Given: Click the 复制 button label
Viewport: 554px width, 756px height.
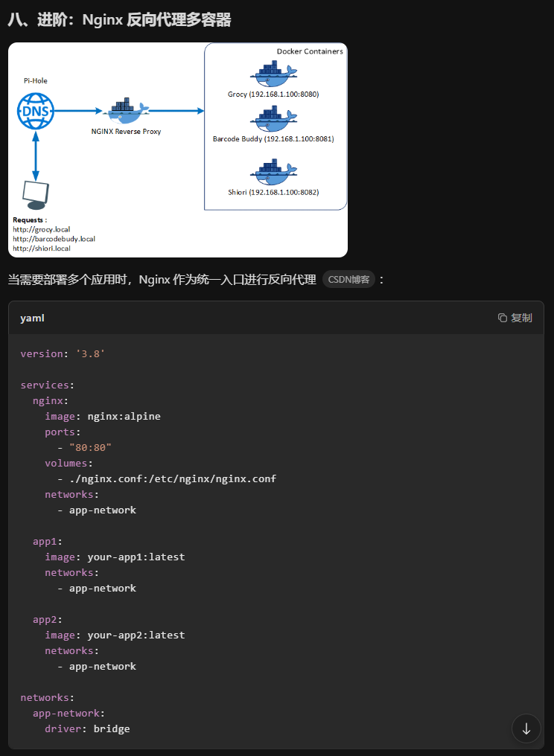Looking at the screenshot, I should (521, 318).
